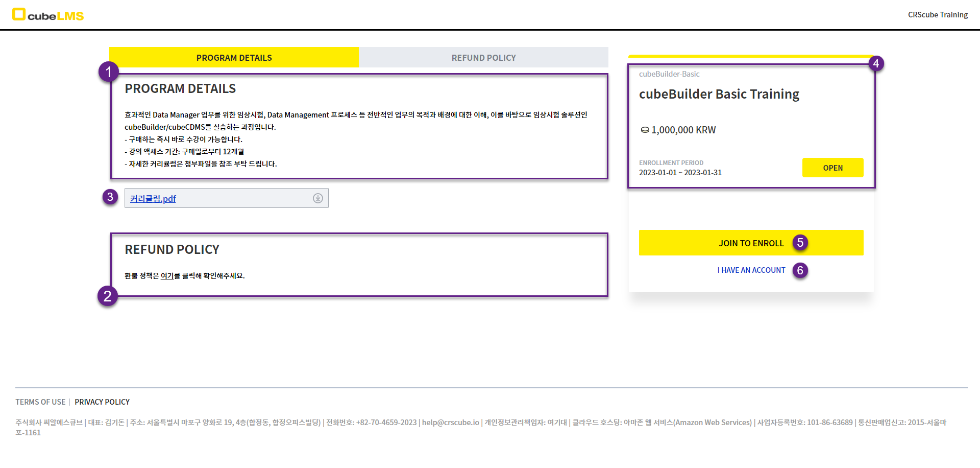
Task: Switch to the PROGRAM DETAILS tab
Action: coord(234,58)
